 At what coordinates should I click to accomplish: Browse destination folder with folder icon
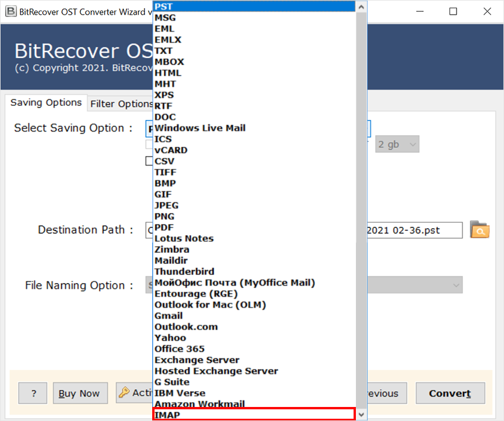pyautogui.click(x=479, y=230)
